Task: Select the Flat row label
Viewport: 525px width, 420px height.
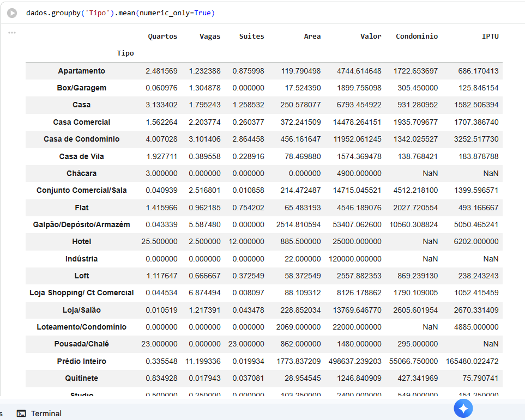Action: coord(81,208)
